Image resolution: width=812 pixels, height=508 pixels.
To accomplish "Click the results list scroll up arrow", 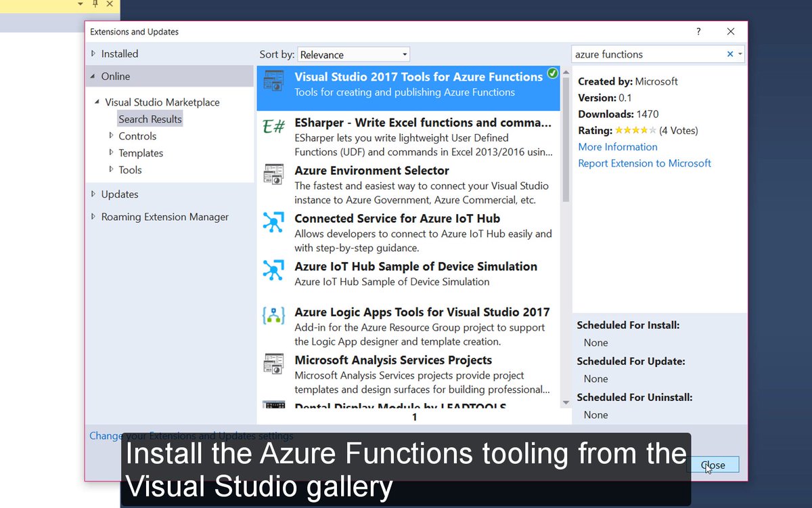I will (x=566, y=72).
